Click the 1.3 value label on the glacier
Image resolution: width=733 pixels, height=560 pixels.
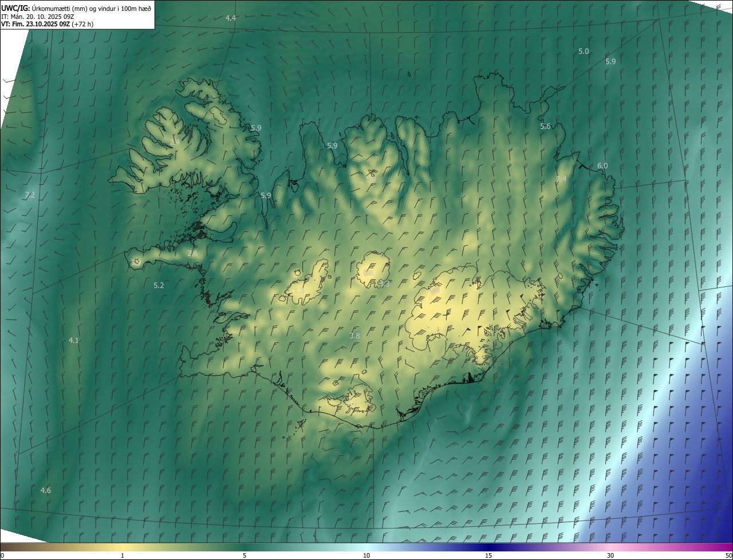coord(299,290)
